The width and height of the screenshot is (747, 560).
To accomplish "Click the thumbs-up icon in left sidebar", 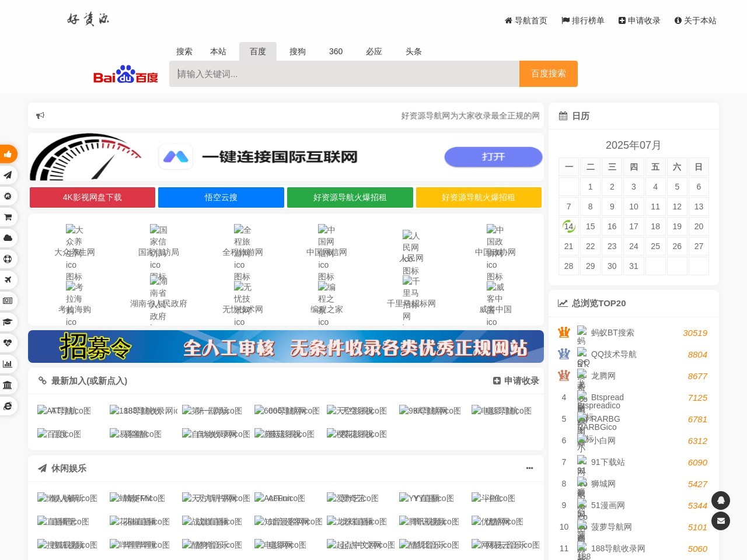I will coord(8,154).
